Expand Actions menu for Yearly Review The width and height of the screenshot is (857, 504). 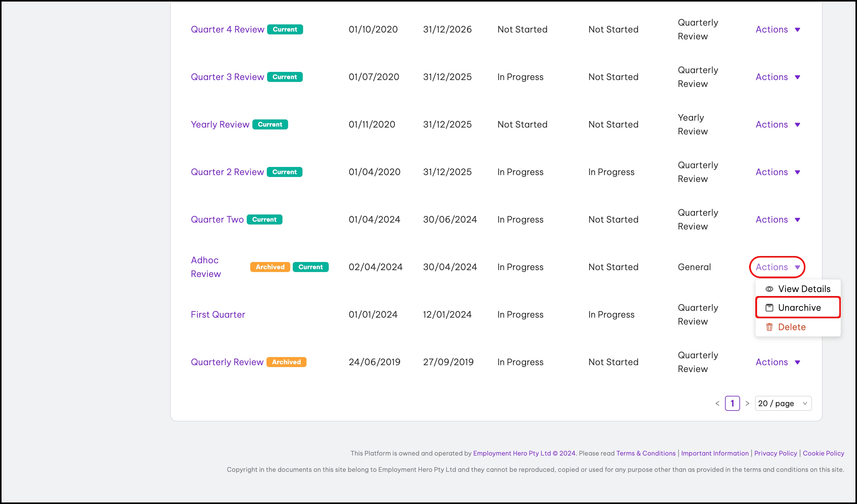(x=778, y=124)
